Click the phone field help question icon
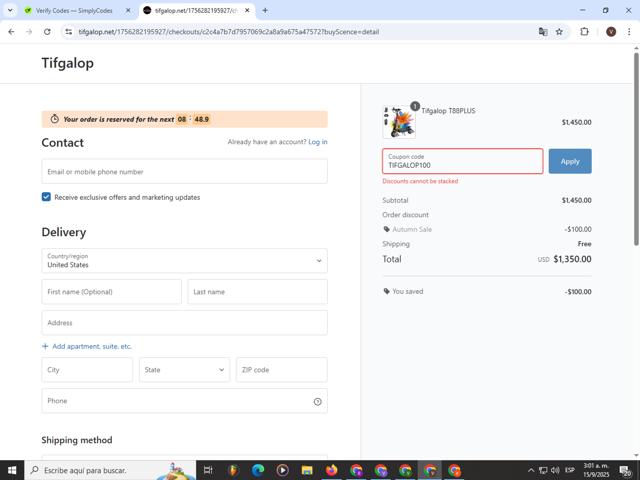This screenshot has height=480, width=640. (318, 402)
